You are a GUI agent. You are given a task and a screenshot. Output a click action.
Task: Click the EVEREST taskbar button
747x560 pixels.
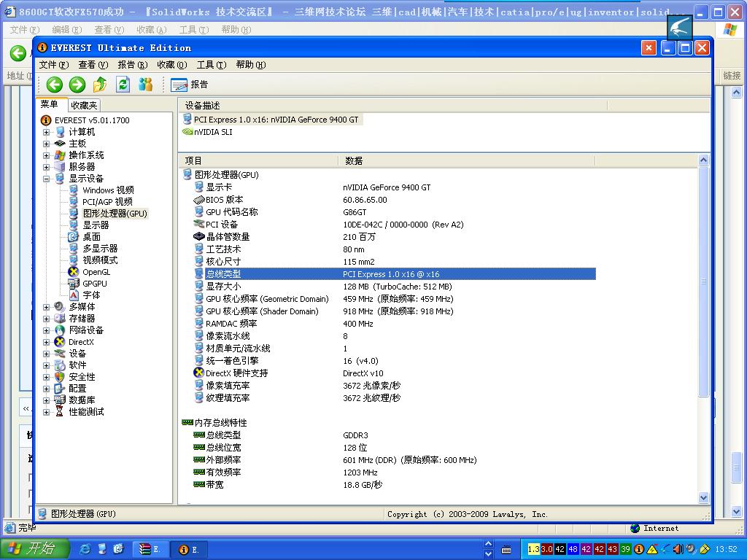click(x=189, y=550)
